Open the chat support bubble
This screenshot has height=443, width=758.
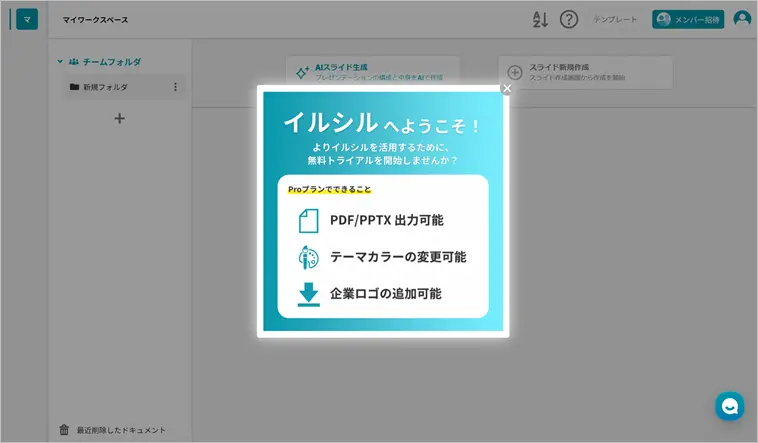click(730, 406)
